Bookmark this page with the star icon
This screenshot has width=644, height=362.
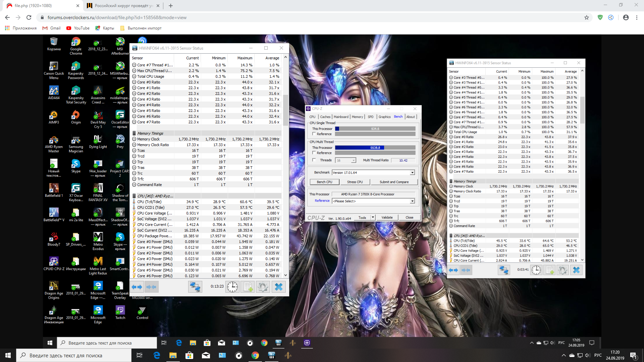coord(586,17)
